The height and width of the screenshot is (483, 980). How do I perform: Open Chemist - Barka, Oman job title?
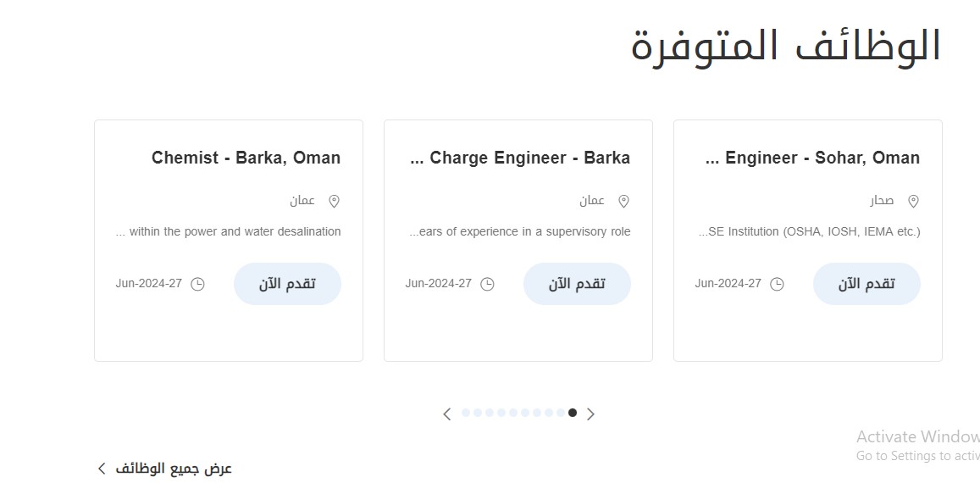tap(246, 158)
